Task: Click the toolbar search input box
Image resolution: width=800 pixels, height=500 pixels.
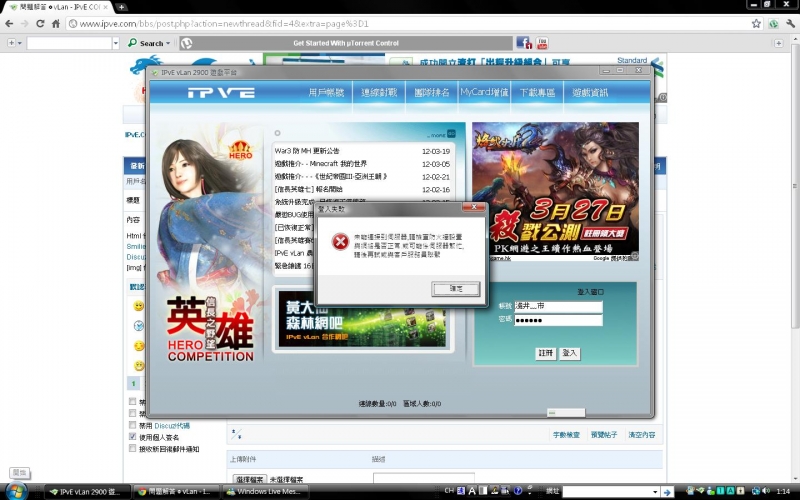Action: (69, 43)
